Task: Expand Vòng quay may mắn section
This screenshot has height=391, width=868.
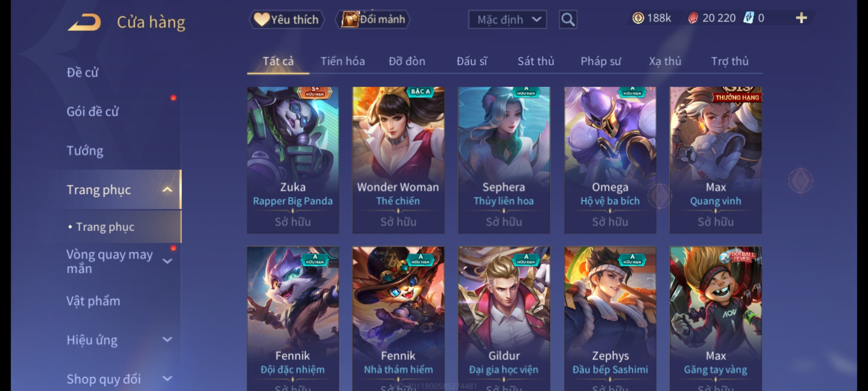Action: 167,261
